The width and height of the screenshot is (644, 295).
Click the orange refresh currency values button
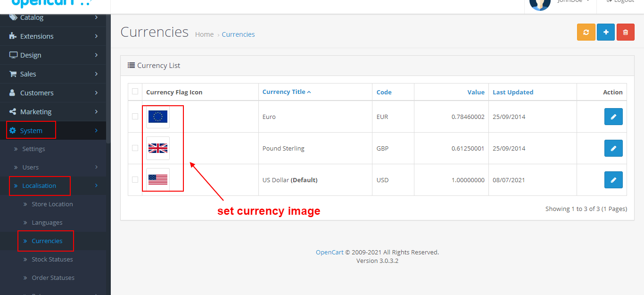pos(586,32)
